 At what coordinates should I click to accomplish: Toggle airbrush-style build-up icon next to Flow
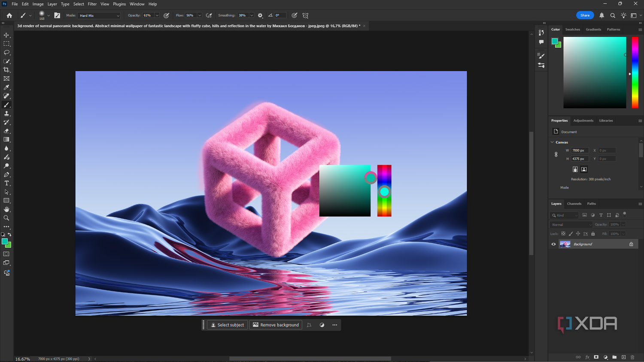point(209,15)
